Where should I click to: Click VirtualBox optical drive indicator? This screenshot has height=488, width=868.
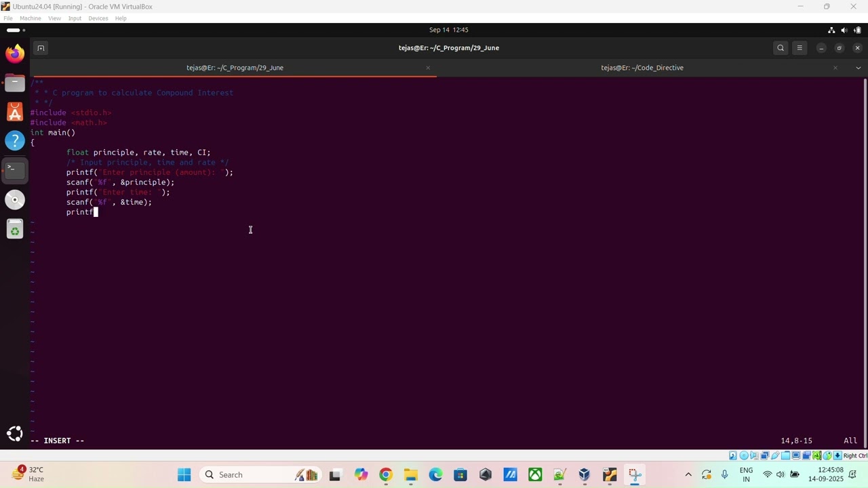point(744,455)
